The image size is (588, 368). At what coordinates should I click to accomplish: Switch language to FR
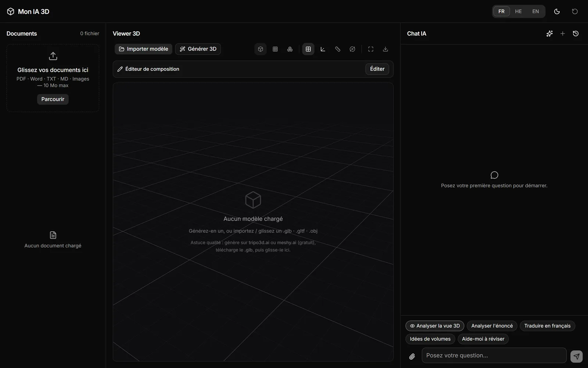coord(501,11)
